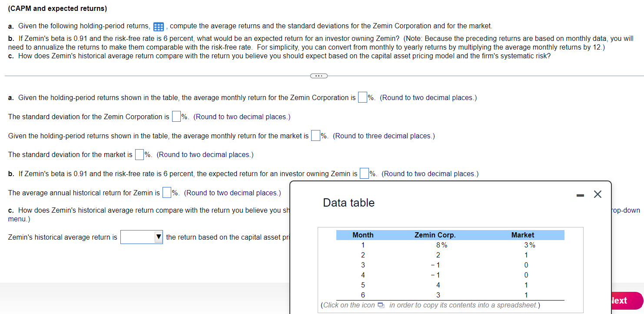Expand the answer choices for Zemin's historical return
Image resolution: width=644 pixels, height=314 pixels.
point(159,237)
